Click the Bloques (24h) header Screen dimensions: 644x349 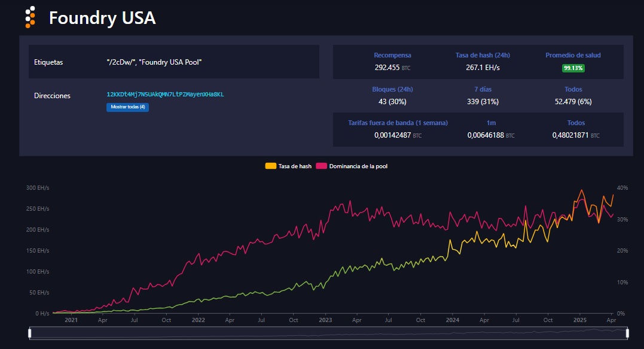(392, 89)
